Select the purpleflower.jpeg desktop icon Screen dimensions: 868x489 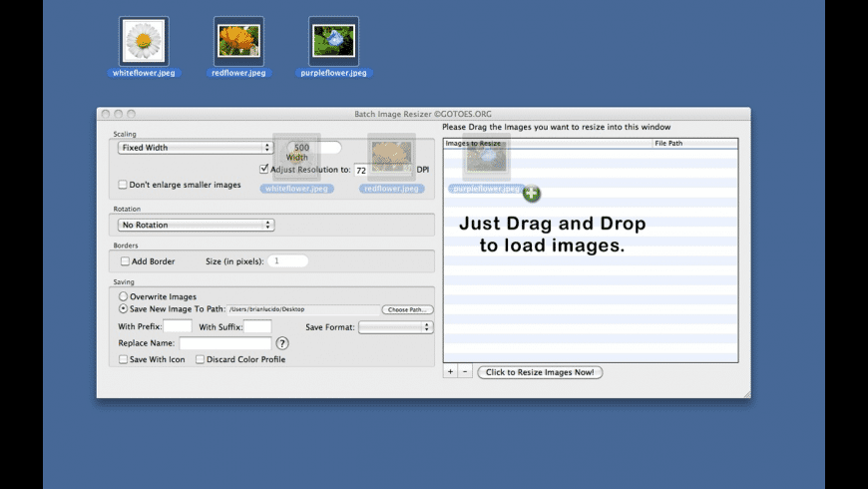coord(333,42)
